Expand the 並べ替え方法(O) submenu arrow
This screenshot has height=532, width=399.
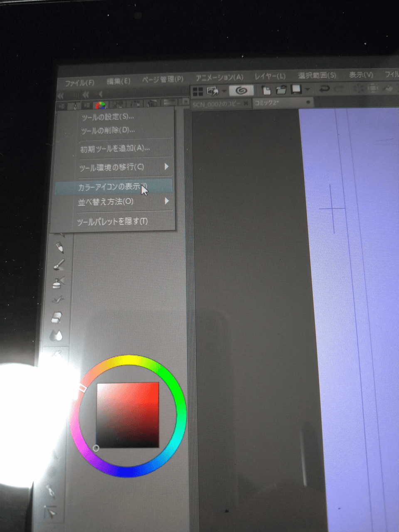click(167, 201)
